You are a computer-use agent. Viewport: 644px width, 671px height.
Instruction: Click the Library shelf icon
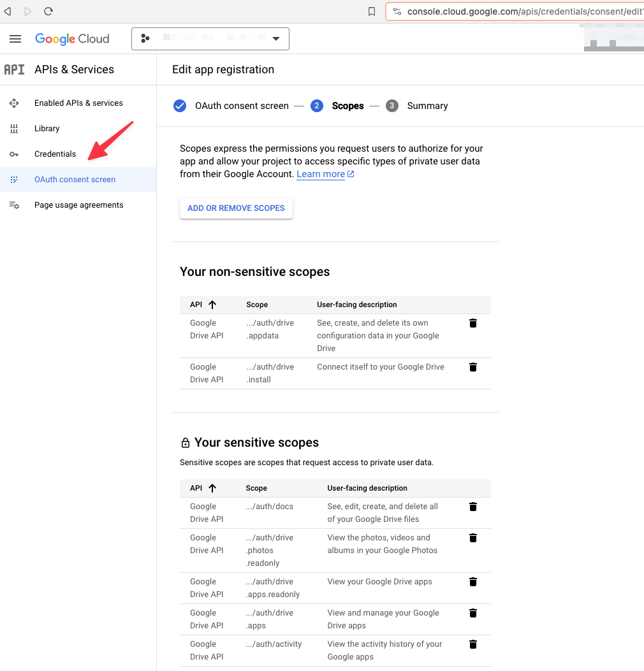click(x=14, y=129)
